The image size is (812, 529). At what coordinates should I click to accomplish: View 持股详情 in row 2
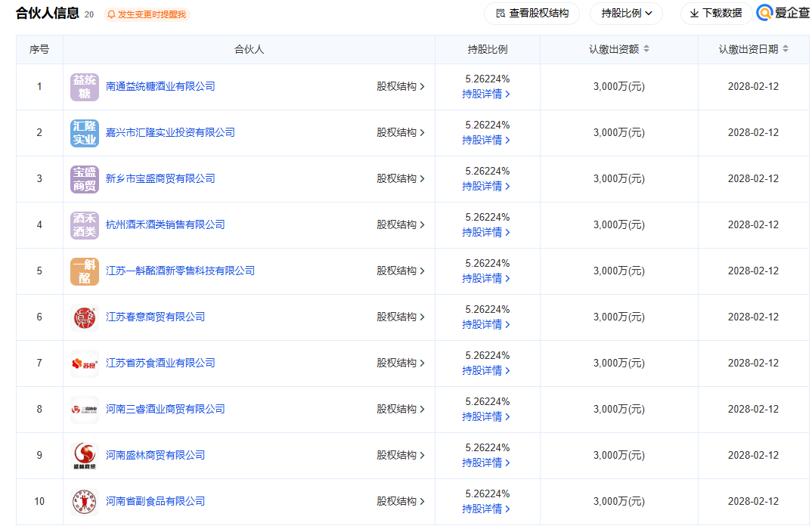pyautogui.click(x=486, y=141)
